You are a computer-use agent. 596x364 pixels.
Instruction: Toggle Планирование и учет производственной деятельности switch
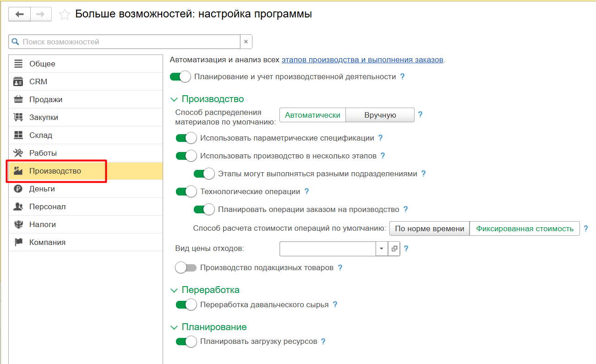[180, 76]
